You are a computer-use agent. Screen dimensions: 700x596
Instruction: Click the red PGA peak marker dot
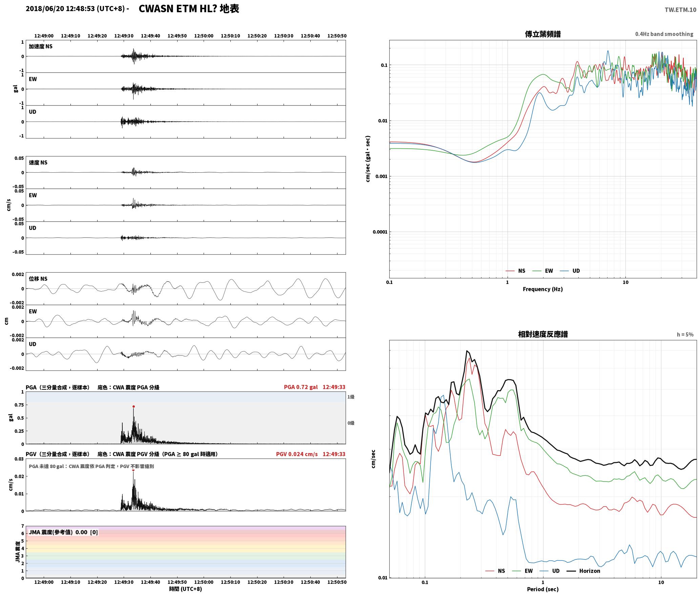(133, 406)
